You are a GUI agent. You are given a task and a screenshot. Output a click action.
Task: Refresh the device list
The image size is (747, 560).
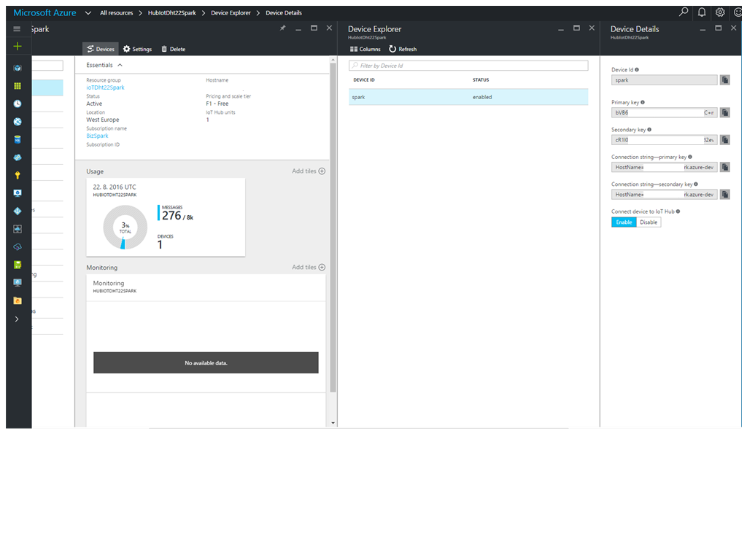[403, 49]
